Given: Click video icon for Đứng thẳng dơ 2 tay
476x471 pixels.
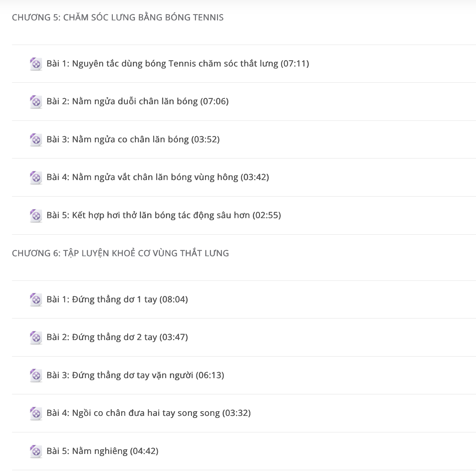Looking at the screenshot, I should [36, 337].
